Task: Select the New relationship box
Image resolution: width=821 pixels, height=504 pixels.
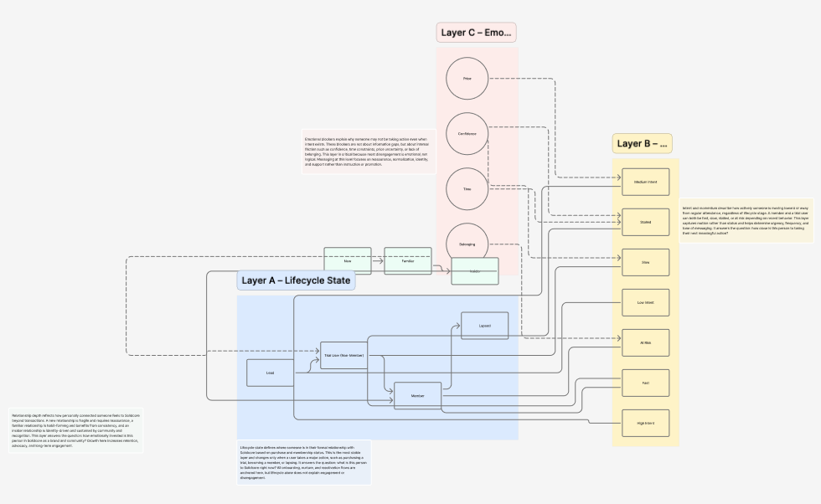Action: 348,261
